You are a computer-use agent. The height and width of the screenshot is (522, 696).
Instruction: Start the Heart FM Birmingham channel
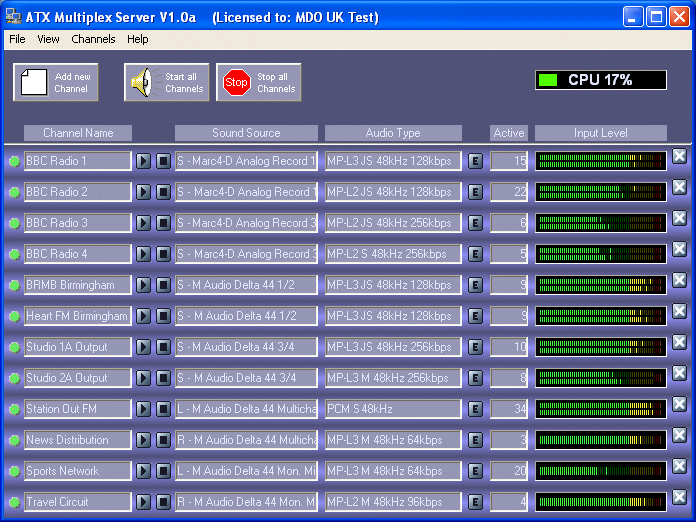point(143,316)
